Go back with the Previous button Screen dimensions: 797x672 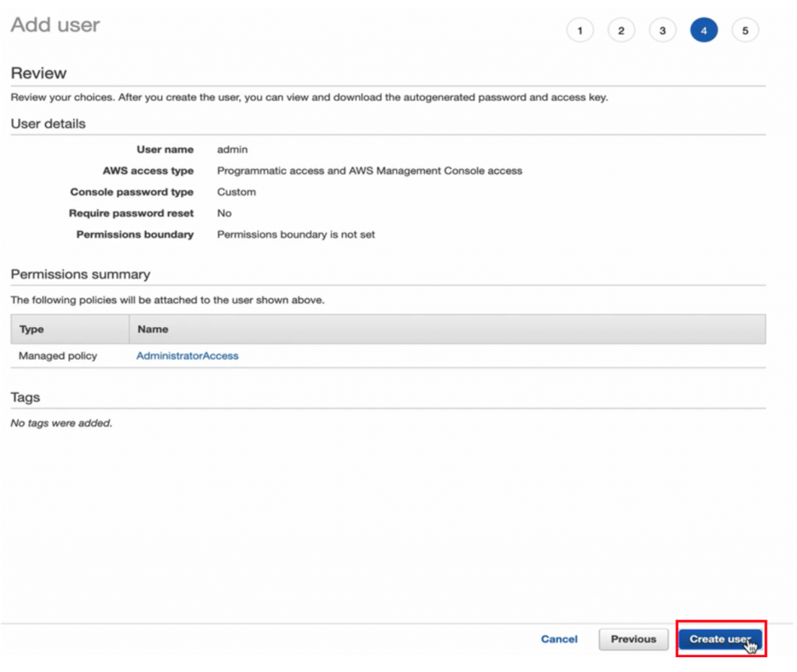(634, 639)
